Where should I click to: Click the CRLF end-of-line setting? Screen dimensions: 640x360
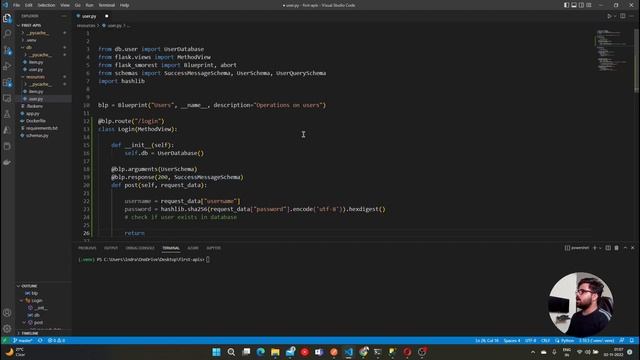(545, 340)
